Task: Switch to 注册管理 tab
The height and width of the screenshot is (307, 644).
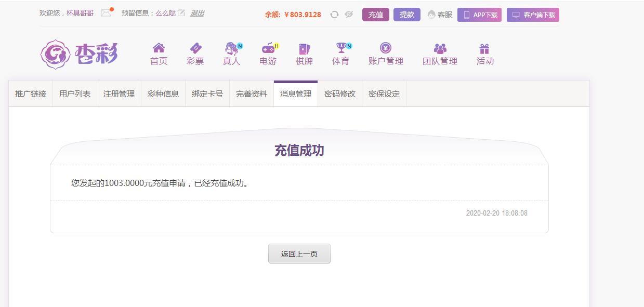Action: click(x=119, y=94)
